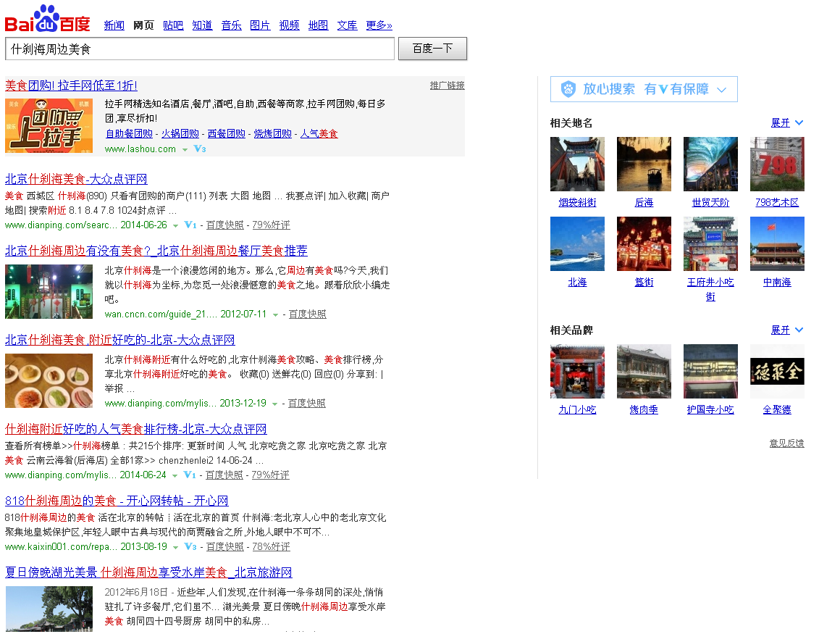
Task: Open the 北京什刹海美食 附近好吃的 result title
Action: pyautogui.click(x=120, y=340)
